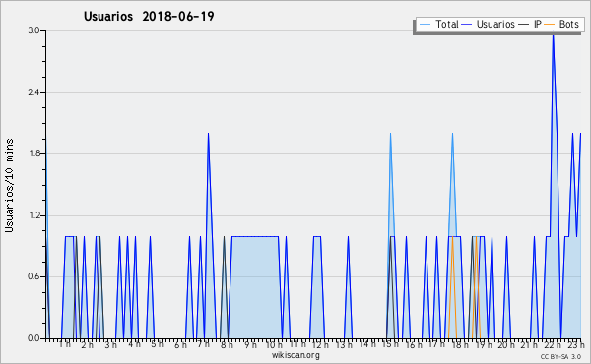
Task: Click the chart title 'Usuarios 2018-06-19'
Action: [149, 16]
